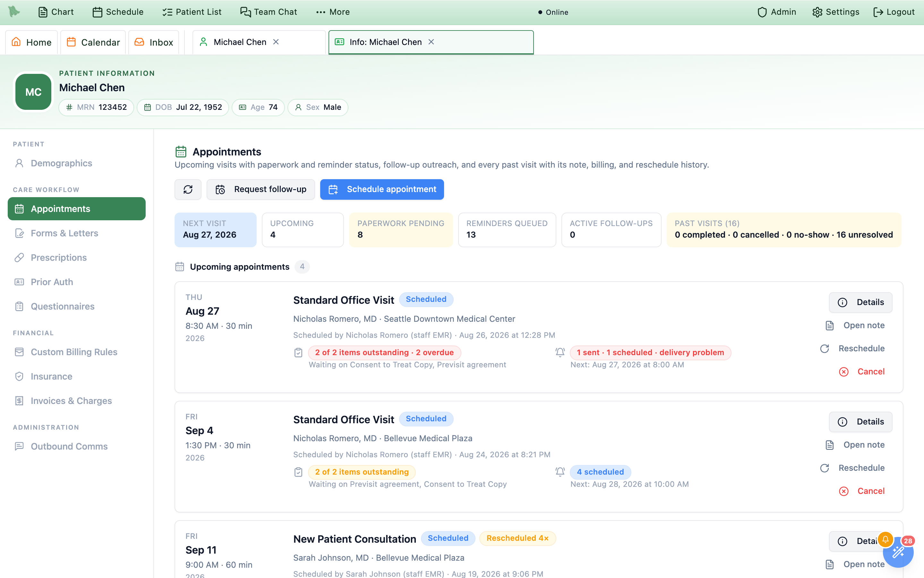Screen dimensions: 924x578
Task: Click the Sep 4 paperwork clipboard icon
Action: [299, 472]
